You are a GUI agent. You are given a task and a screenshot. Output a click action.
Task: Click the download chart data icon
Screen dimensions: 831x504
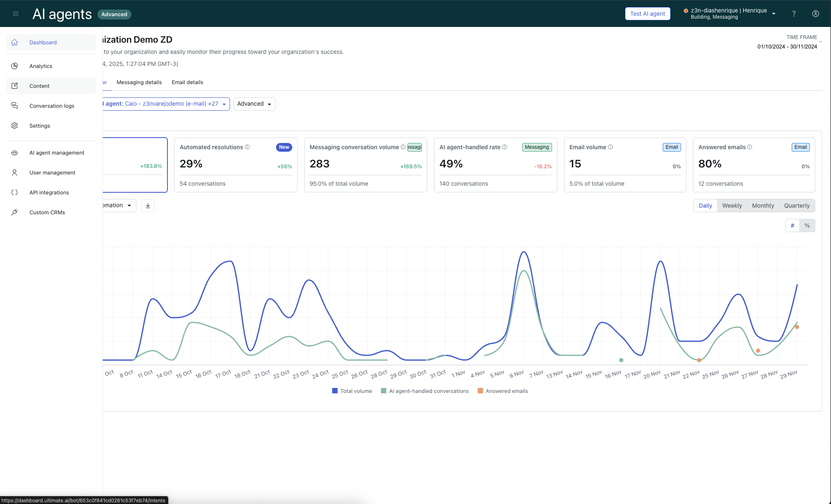point(148,206)
